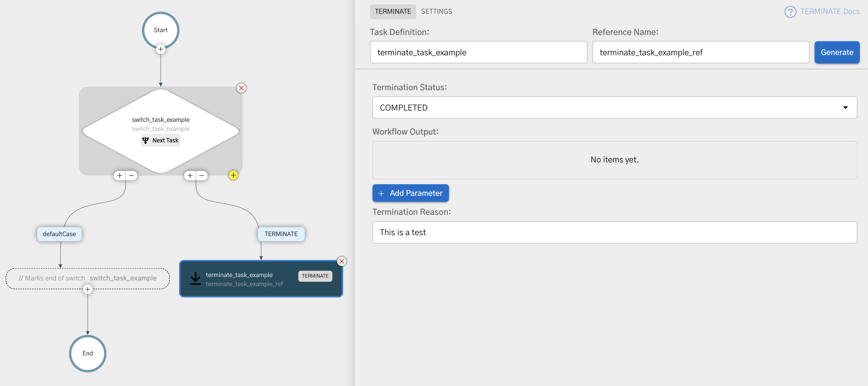Click the download icon in the terminate task node
868x386 pixels.
[x=195, y=278]
